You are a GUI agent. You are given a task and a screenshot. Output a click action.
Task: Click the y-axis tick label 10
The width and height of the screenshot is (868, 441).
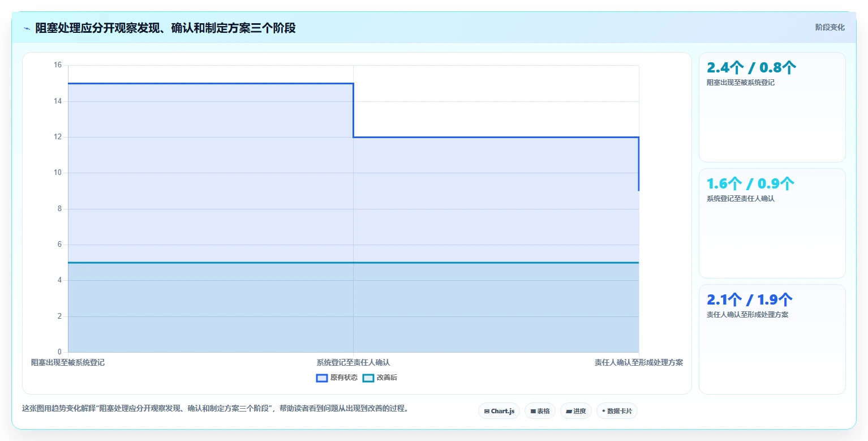[x=58, y=173]
